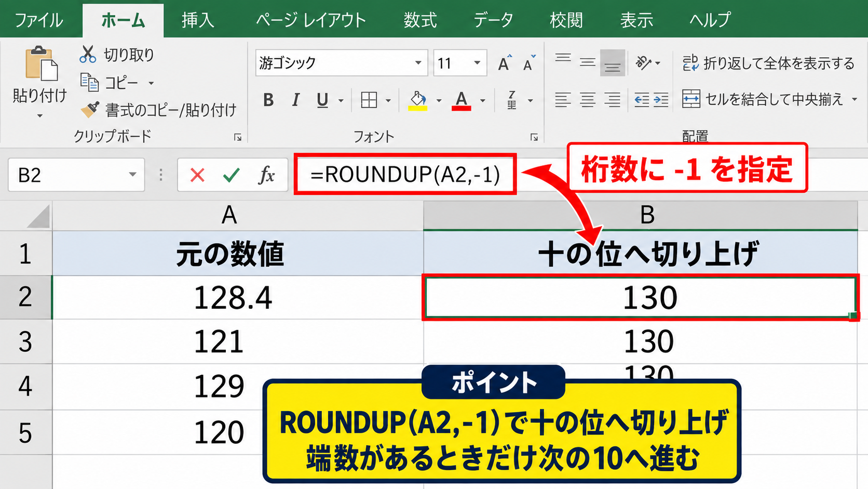Screen dimensions: 868x489
Task: Click the yellow fill color button
Action: pyautogui.click(x=418, y=100)
